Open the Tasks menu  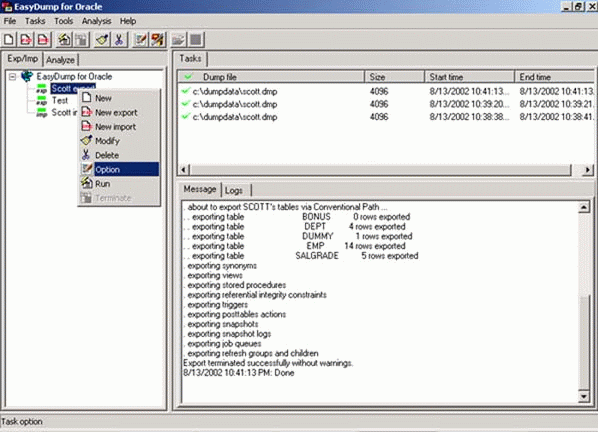(x=35, y=21)
